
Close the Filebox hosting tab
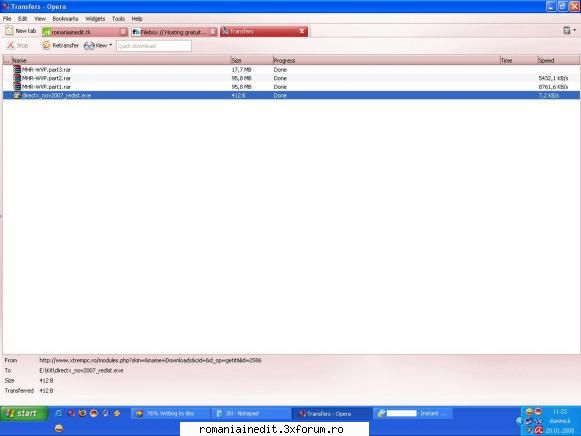pyautogui.click(x=213, y=32)
